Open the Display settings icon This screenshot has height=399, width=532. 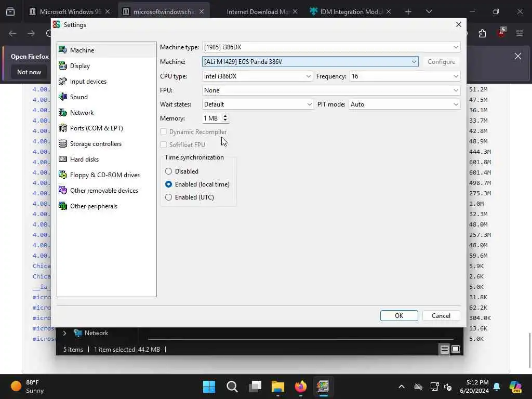pyautogui.click(x=63, y=65)
